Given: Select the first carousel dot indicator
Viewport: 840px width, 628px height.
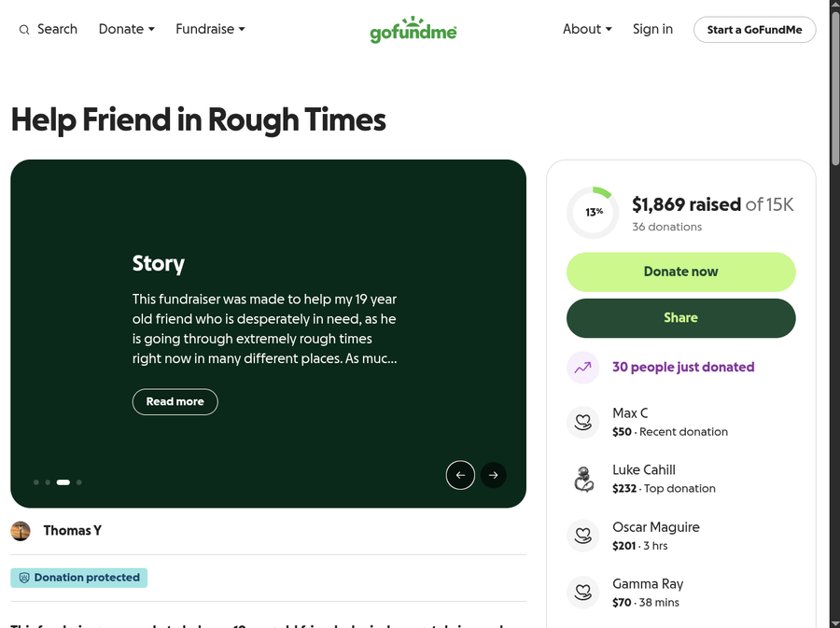Looking at the screenshot, I should pyautogui.click(x=36, y=482).
